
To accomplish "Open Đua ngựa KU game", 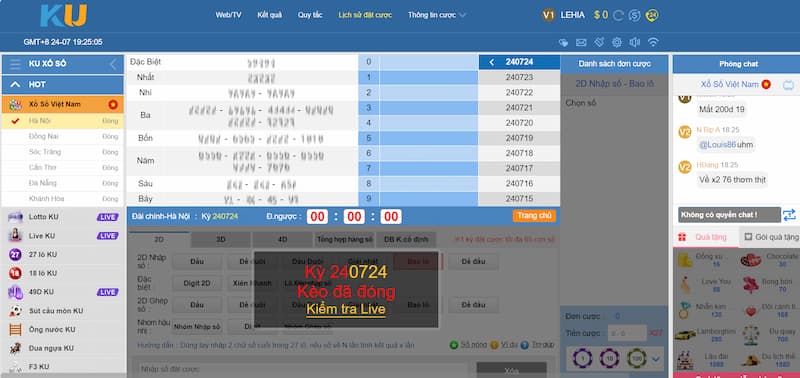I will pyautogui.click(x=63, y=348).
